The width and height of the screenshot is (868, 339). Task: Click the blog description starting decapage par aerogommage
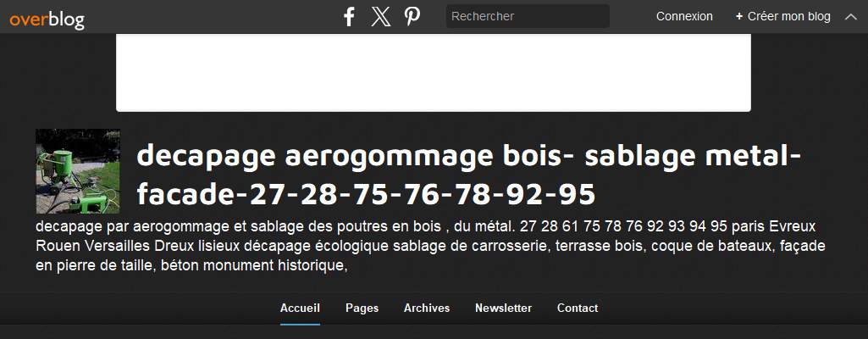click(x=430, y=246)
